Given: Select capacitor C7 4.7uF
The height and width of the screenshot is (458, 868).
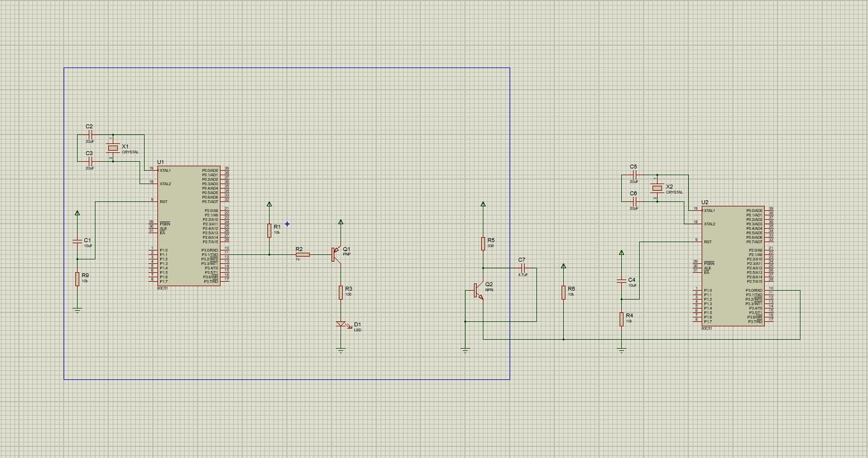Looking at the screenshot, I should point(523,268).
